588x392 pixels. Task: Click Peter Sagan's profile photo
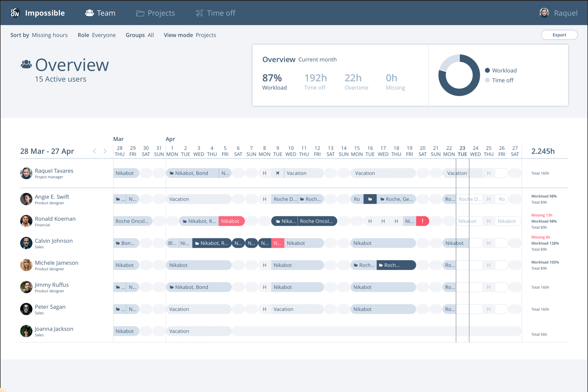pyautogui.click(x=26, y=309)
